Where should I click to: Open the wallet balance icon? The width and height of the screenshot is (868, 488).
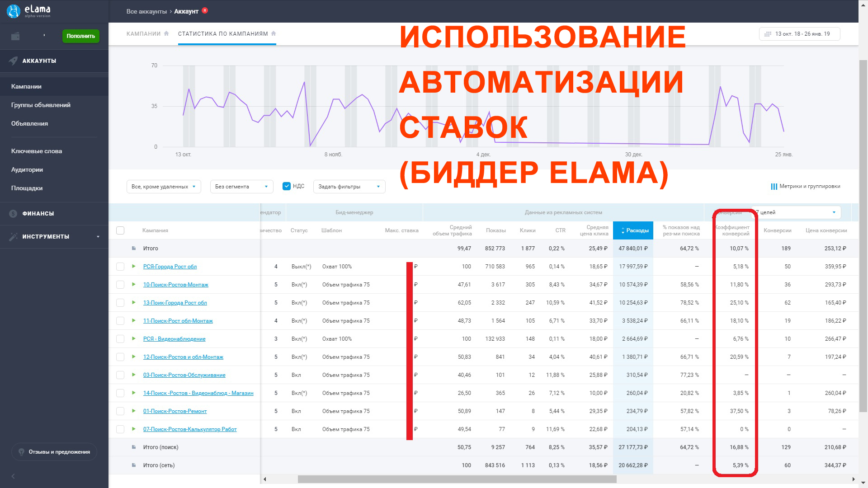tap(15, 36)
